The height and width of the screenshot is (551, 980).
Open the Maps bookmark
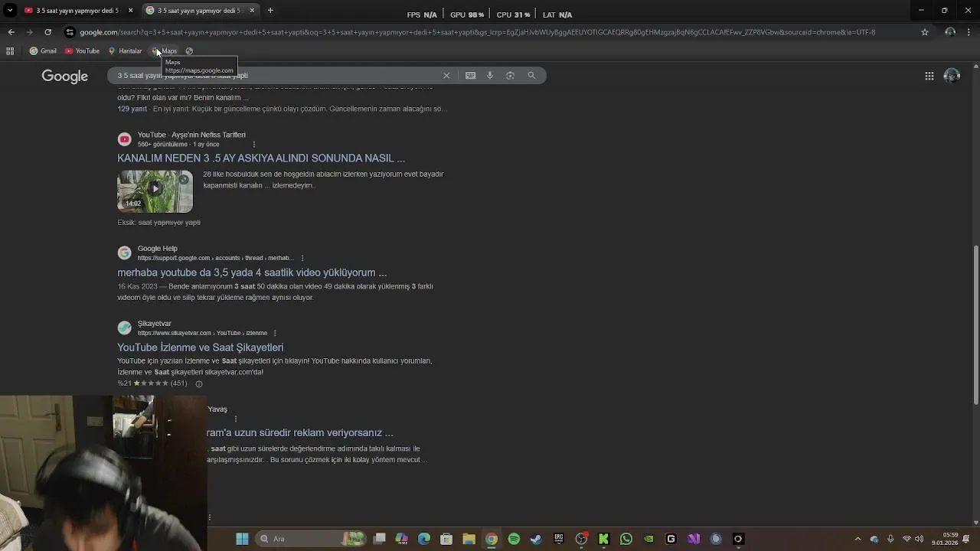click(165, 51)
